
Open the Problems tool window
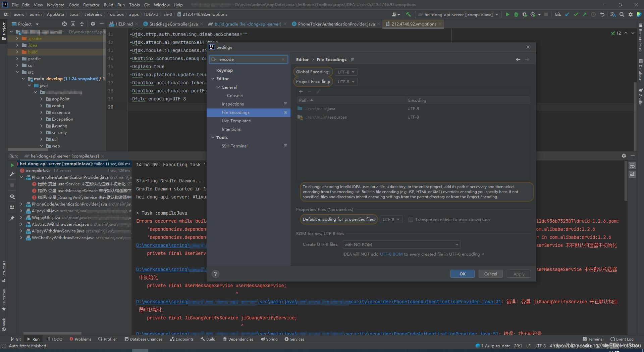(80, 339)
